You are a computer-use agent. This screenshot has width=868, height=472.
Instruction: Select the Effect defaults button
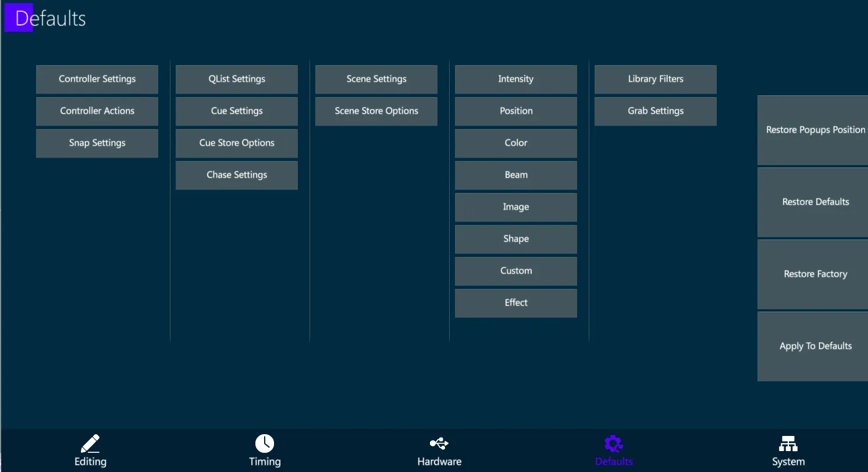(516, 303)
